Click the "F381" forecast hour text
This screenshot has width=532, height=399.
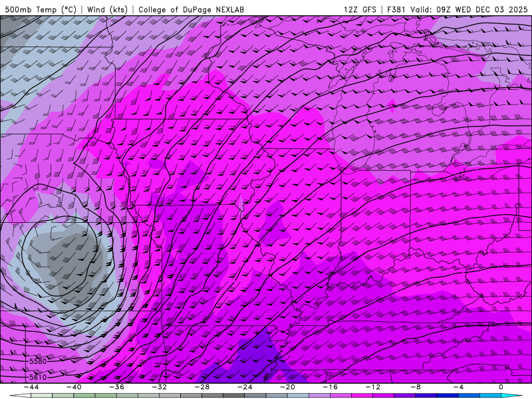pyautogui.click(x=396, y=9)
